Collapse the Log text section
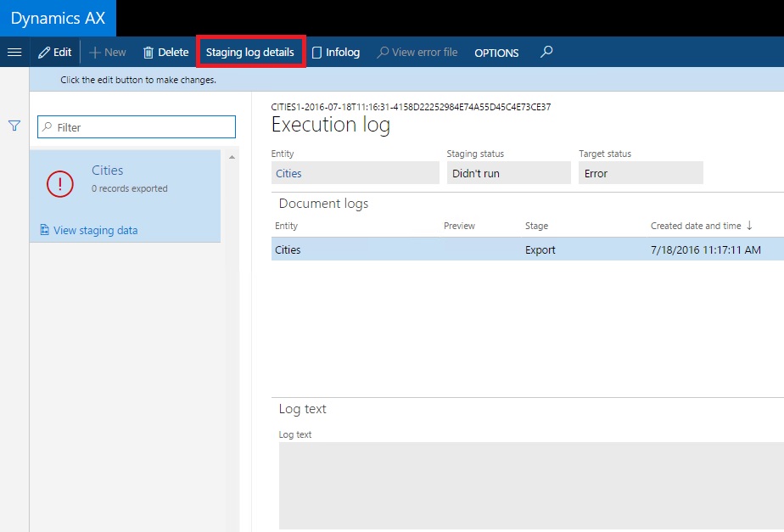The height and width of the screenshot is (532, 784). pos(303,409)
